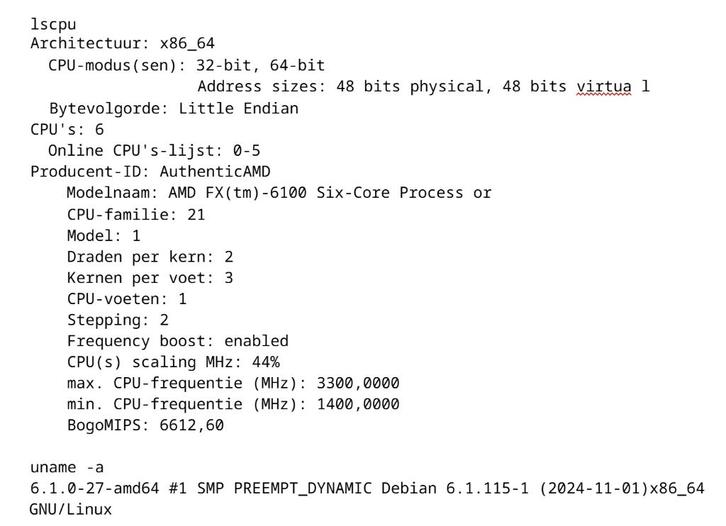Click 'Bytevolgorde: Little Endian' line

(174, 108)
